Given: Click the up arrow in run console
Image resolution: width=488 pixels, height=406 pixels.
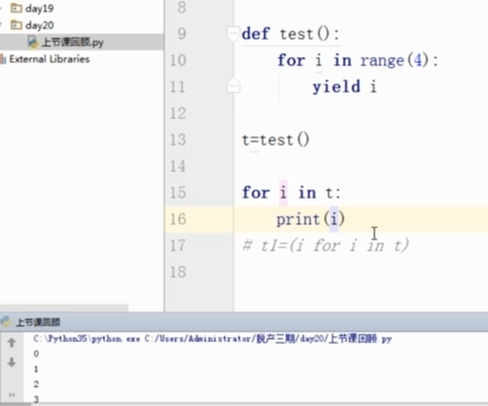Looking at the screenshot, I should [12, 343].
